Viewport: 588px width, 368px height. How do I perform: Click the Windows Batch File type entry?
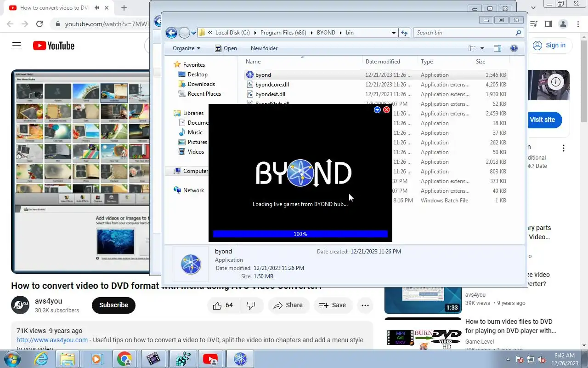444,201
